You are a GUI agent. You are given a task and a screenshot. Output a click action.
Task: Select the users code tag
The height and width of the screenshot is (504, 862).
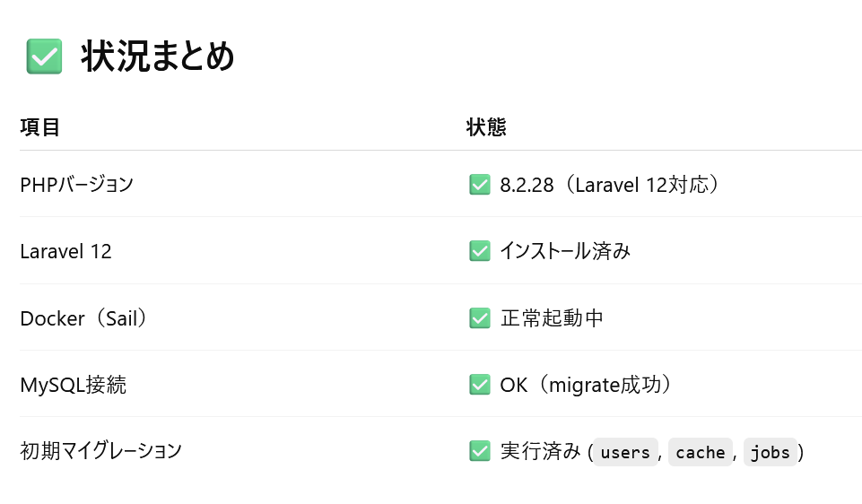[625, 452]
